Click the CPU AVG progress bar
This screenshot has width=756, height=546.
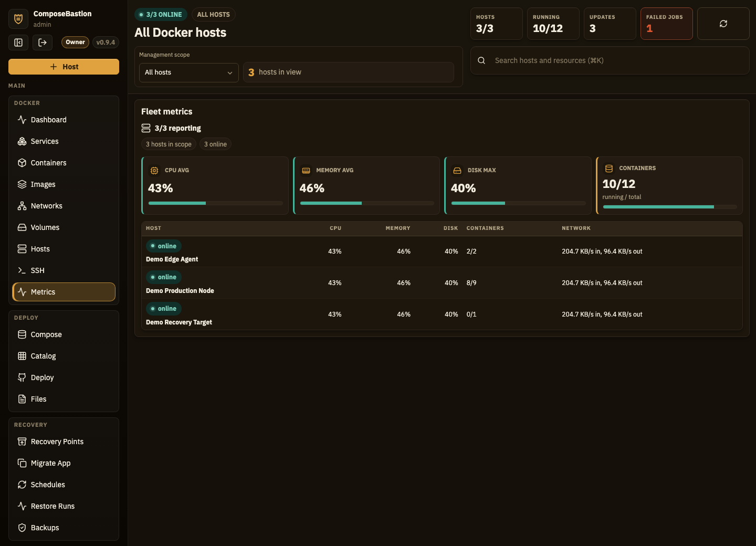coord(216,203)
